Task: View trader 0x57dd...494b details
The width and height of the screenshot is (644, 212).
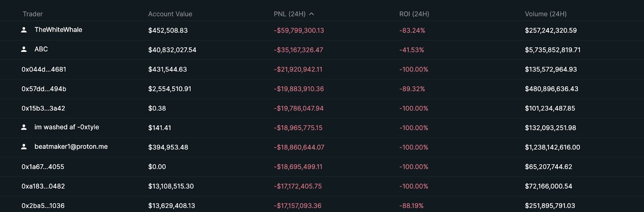Action: [44, 89]
